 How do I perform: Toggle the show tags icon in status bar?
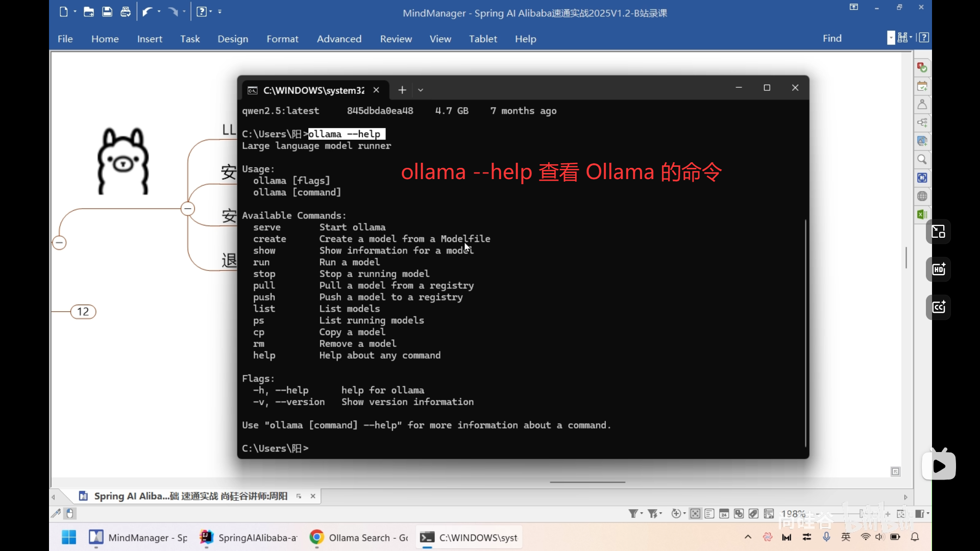pos(753,514)
